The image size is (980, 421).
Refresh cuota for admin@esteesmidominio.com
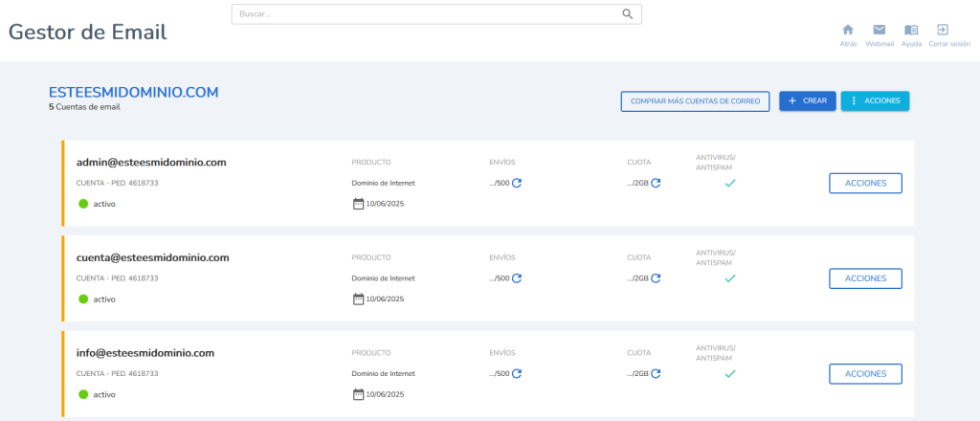656,183
